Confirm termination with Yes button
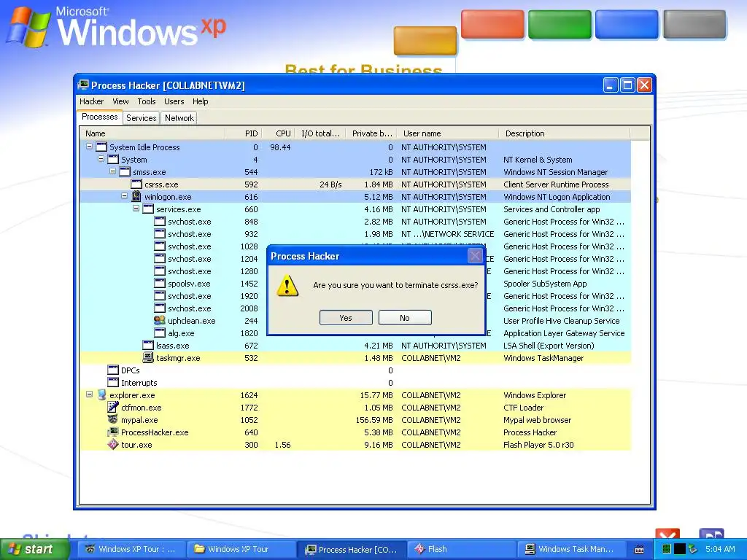747x560 pixels. pos(346,318)
